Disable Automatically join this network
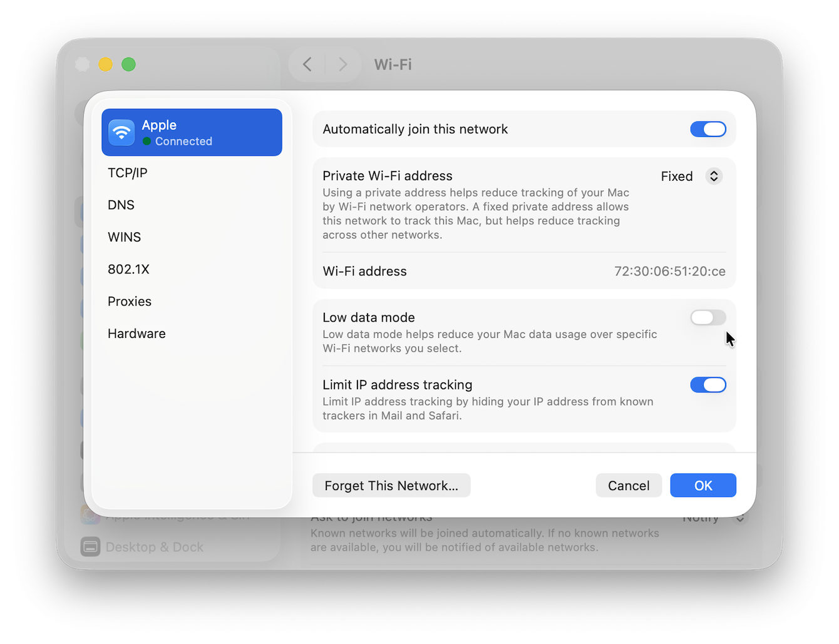 (x=708, y=129)
